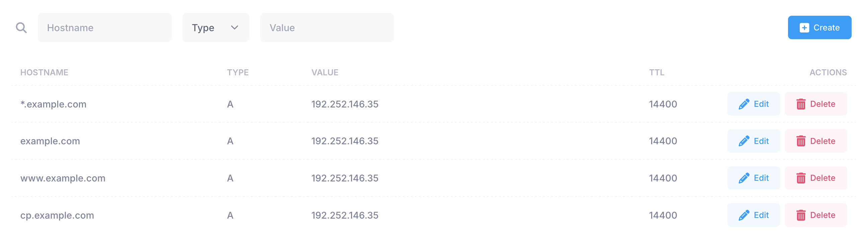Focus the Value filter field
Screen dimensions: 868x231
[x=327, y=28]
